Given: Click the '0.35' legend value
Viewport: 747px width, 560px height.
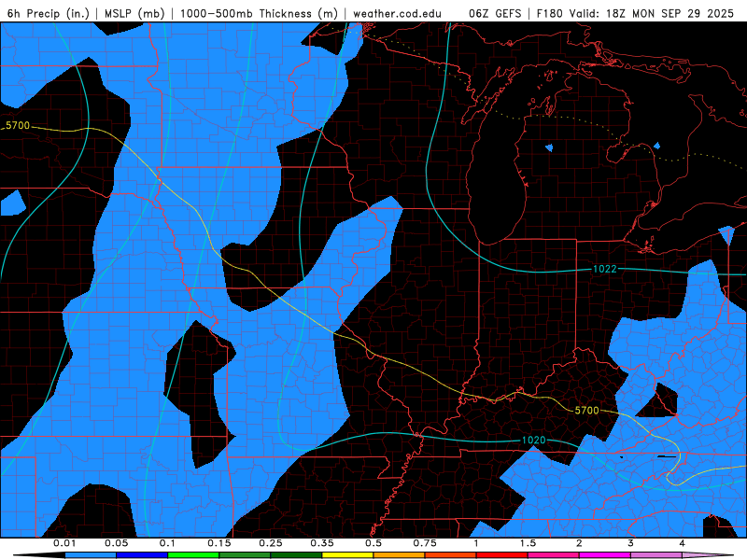Looking at the screenshot, I should pyautogui.click(x=322, y=543).
